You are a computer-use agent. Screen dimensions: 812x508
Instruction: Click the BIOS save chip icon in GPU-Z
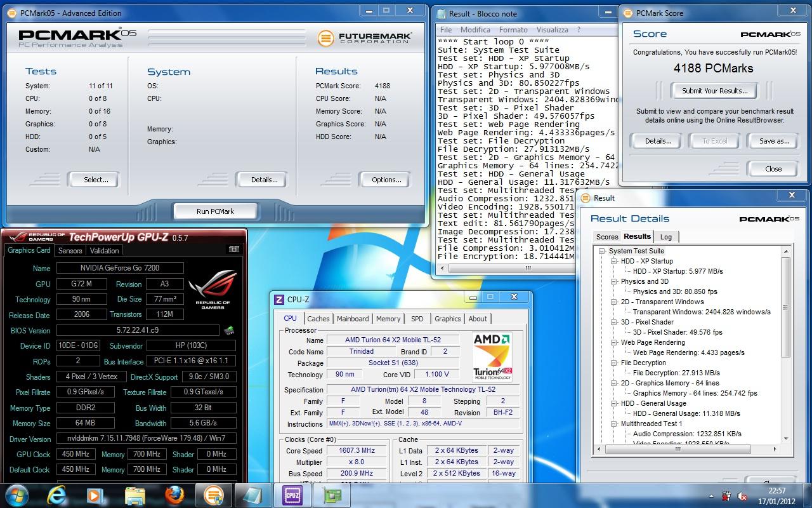pyautogui.click(x=229, y=330)
